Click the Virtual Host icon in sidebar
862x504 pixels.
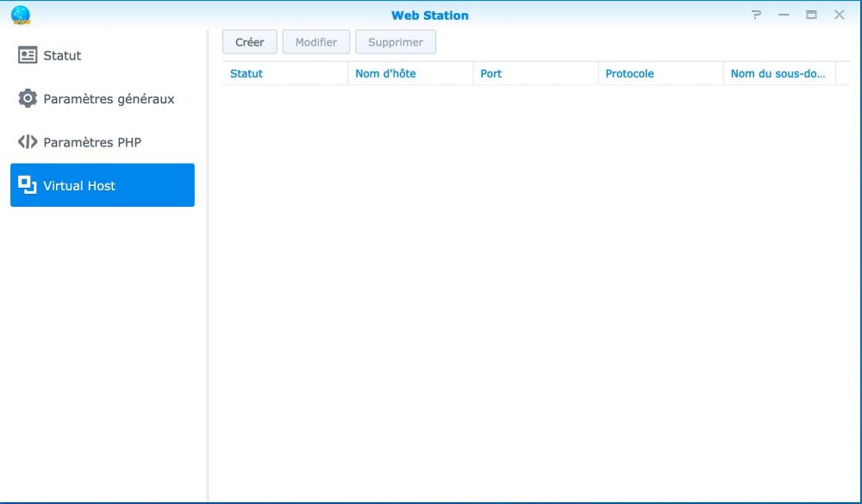point(28,185)
